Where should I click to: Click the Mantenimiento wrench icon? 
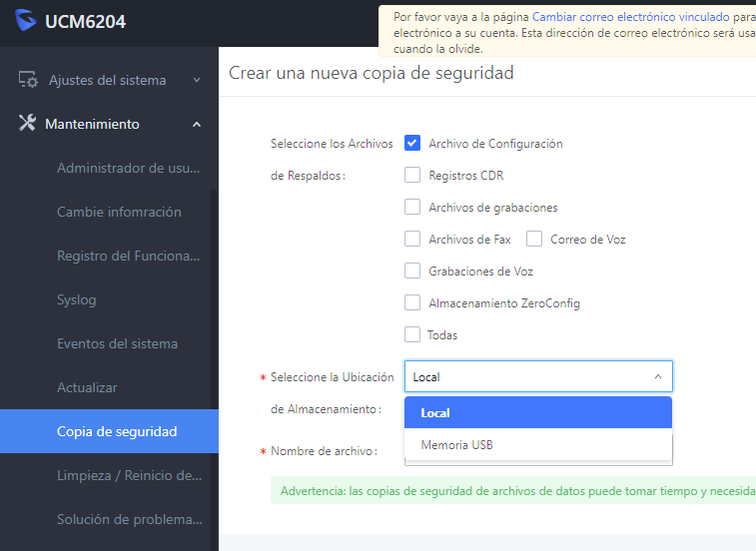(27, 123)
